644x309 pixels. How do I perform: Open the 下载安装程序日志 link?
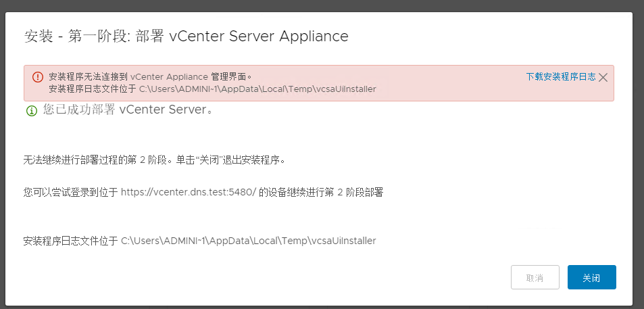(x=560, y=77)
